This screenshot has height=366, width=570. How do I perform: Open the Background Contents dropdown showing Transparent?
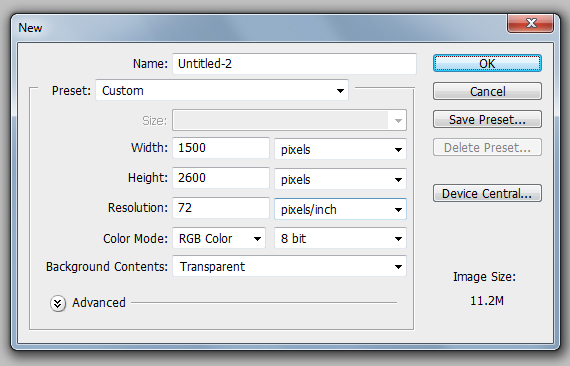pyautogui.click(x=289, y=266)
